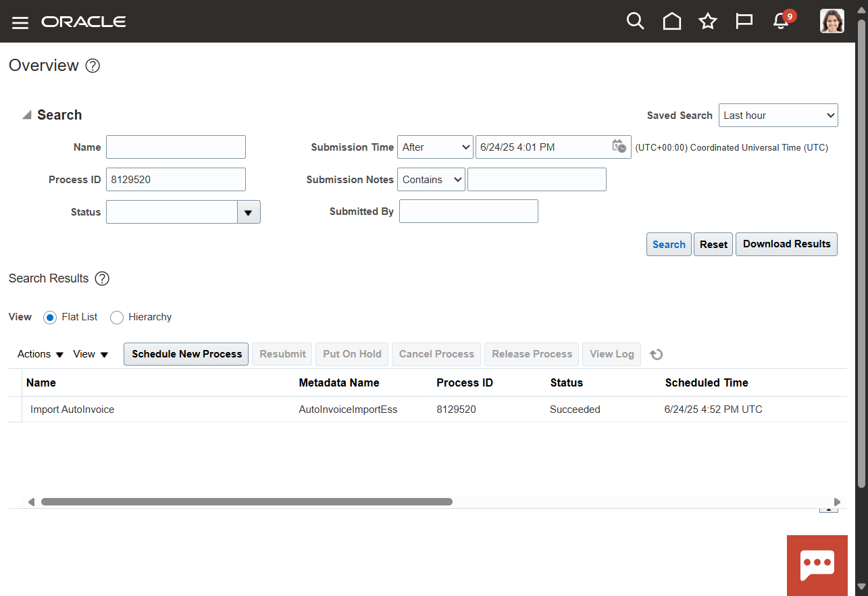This screenshot has width=868, height=596.
Task: Focus the Status input box
Action: (x=172, y=212)
